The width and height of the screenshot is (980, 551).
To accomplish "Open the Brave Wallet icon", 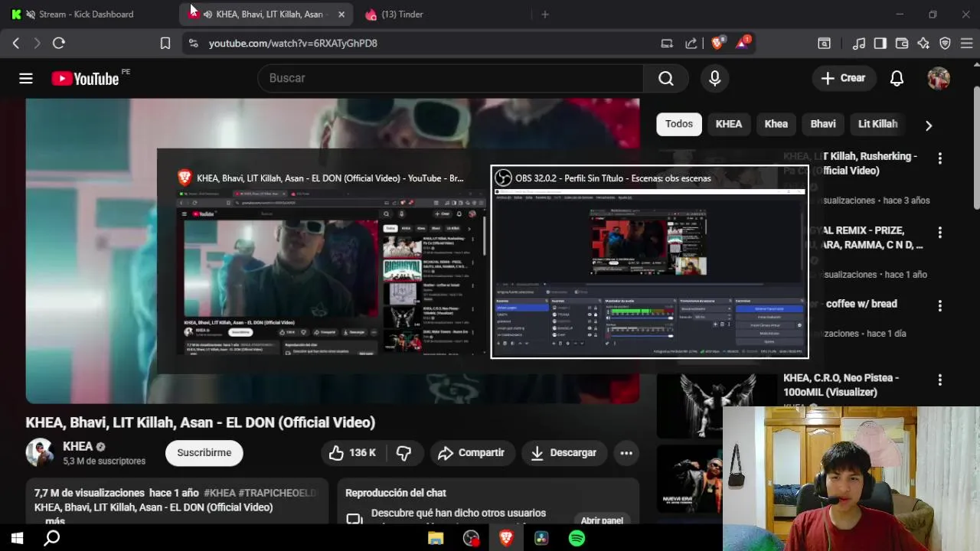I will 902,44.
